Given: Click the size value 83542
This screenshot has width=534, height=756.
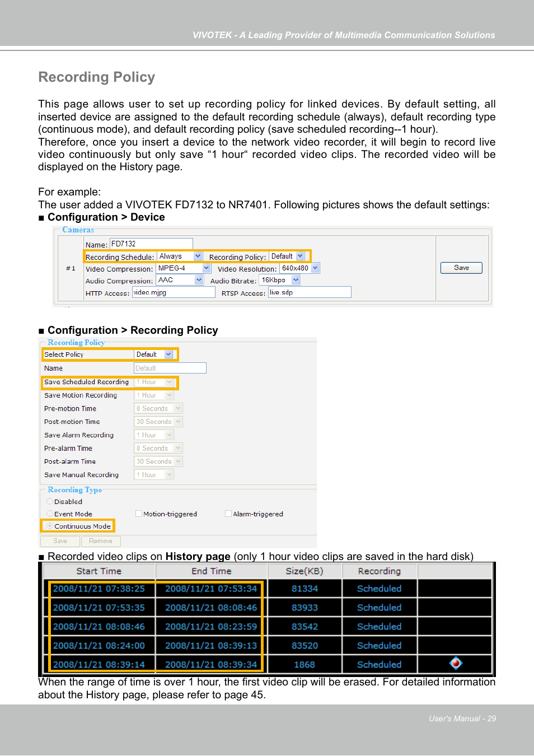Looking at the screenshot, I should (x=305, y=627).
